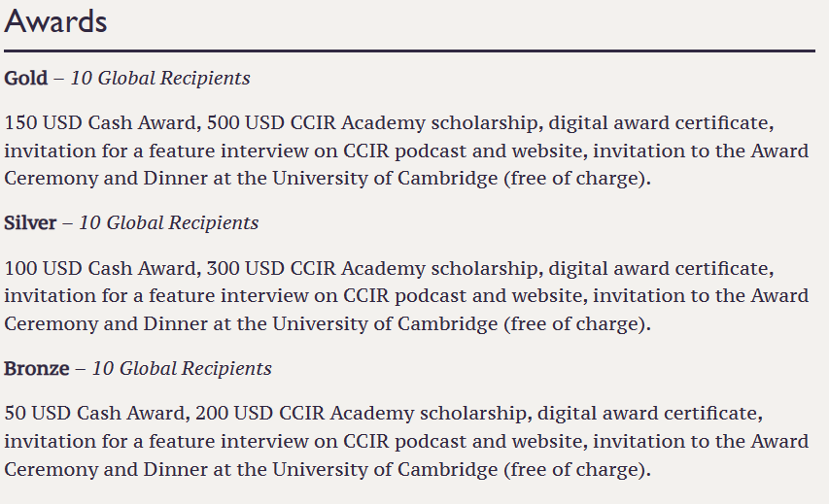829x504 pixels.
Task: Select the bold Bronze tier label
Action: (x=36, y=369)
